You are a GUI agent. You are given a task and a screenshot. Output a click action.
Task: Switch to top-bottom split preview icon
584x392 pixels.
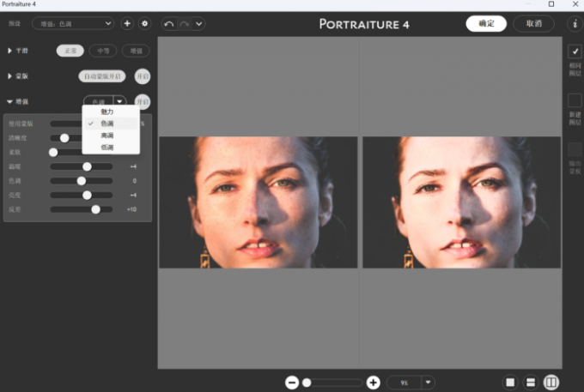tap(531, 383)
